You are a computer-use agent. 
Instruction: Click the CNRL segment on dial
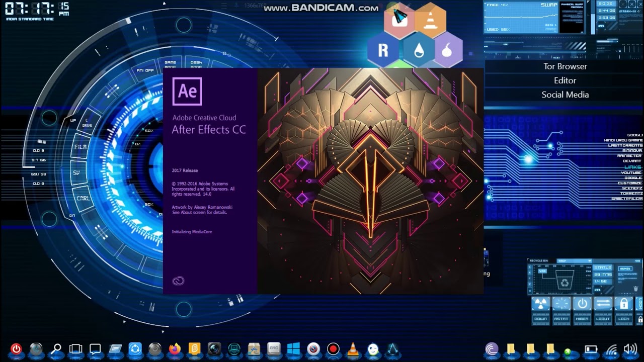coord(83,198)
